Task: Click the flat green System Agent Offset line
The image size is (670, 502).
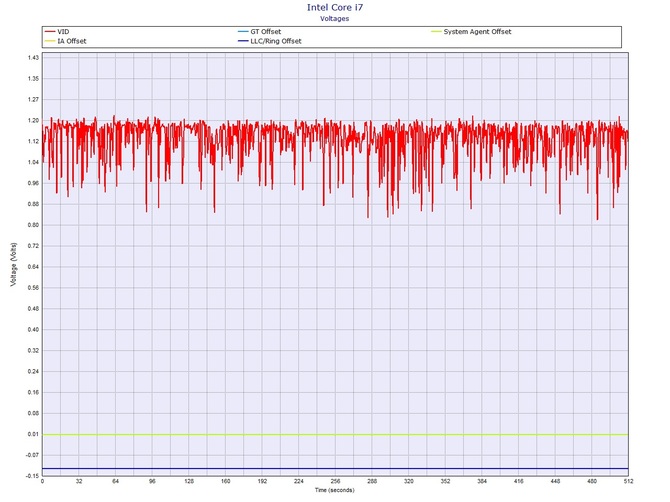Action: tap(335, 435)
